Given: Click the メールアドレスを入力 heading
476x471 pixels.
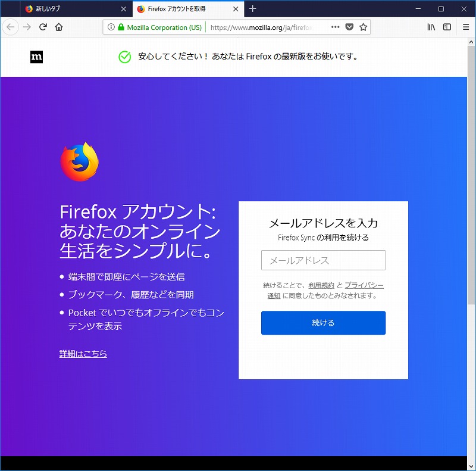Looking at the screenshot, I should coord(323,223).
